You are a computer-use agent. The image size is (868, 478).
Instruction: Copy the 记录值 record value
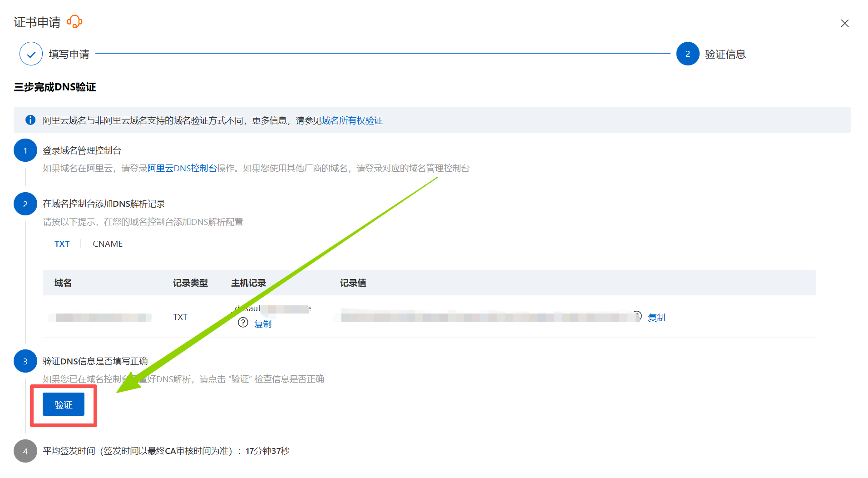[x=656, y=317]
